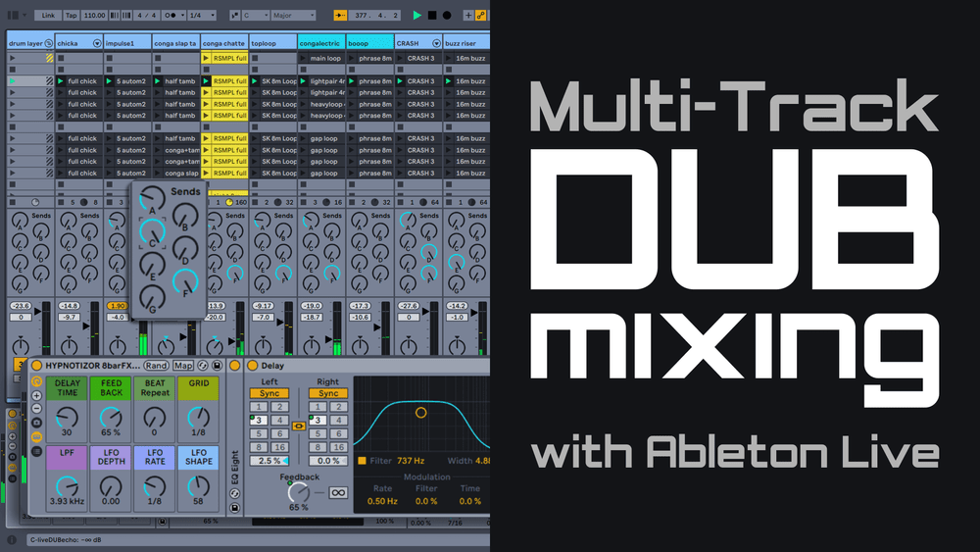Adjust the LFO SHAPE macro knob
This screenshot has width=980, height=552.
tap(198, 485)
